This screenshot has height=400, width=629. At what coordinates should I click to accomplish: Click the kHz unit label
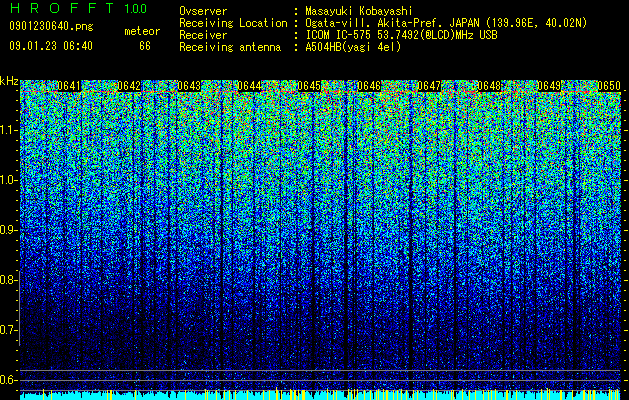(x=9, y=81)
